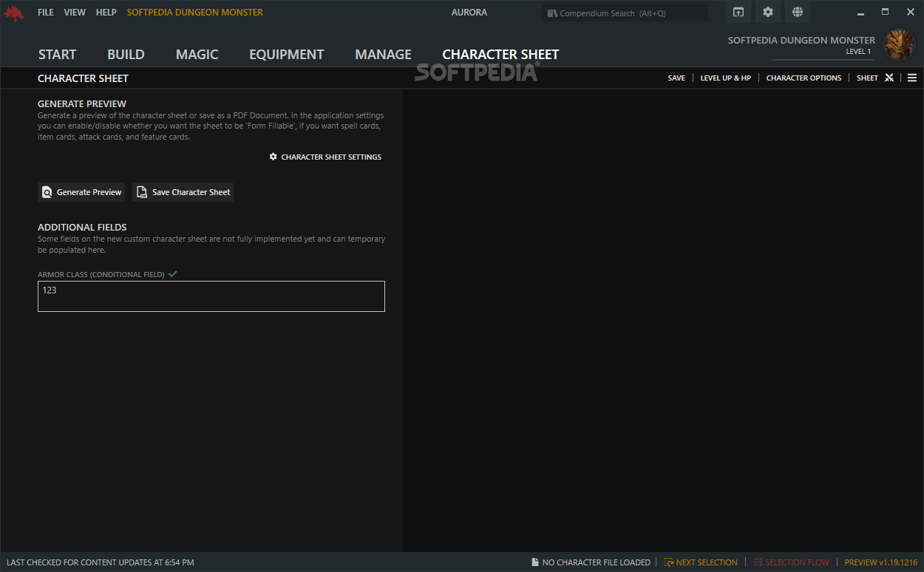Click the last checked for content updates text

coord(101,562)
